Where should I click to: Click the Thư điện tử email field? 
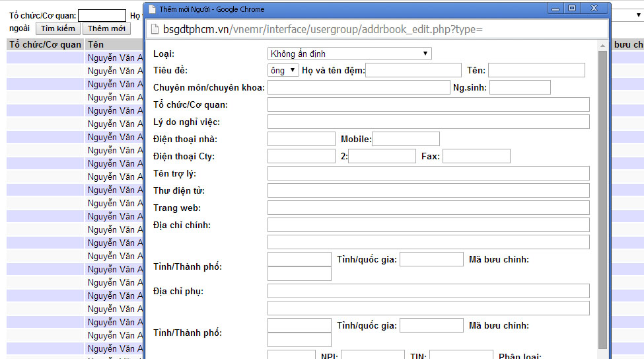(429, 190)
